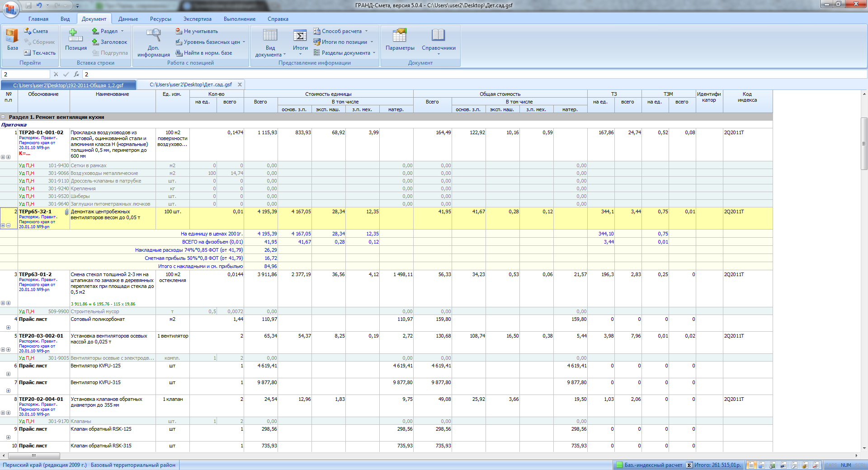Click the horizontal scrollbar thumb at bottom
Screen dimensions: 868x470
click(x=33, y=456)
